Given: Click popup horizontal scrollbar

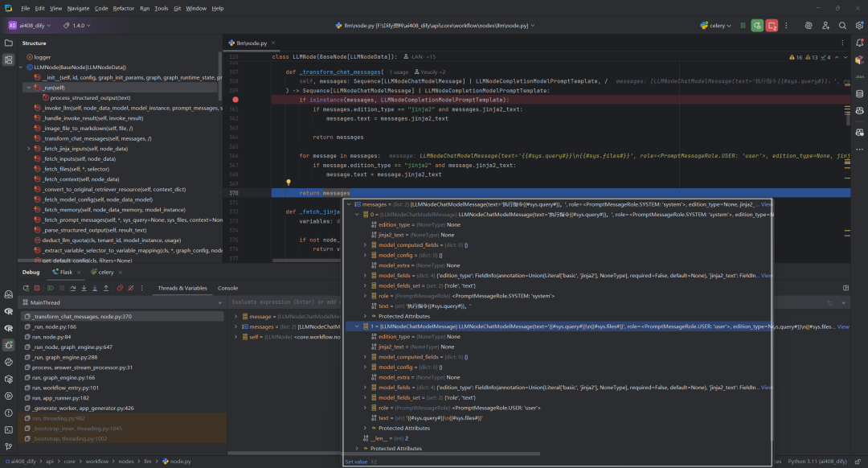Looking at the screenshot, I should [441, 454].
